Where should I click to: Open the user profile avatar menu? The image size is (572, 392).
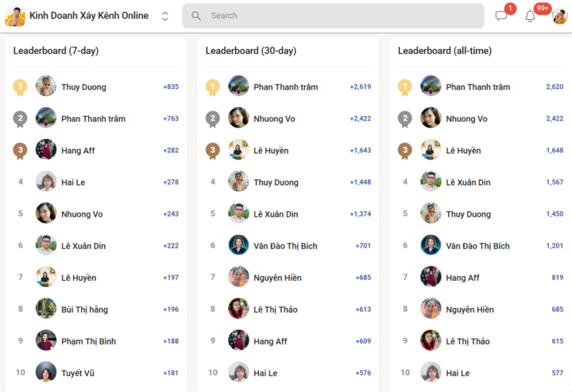tap(559, 16)
